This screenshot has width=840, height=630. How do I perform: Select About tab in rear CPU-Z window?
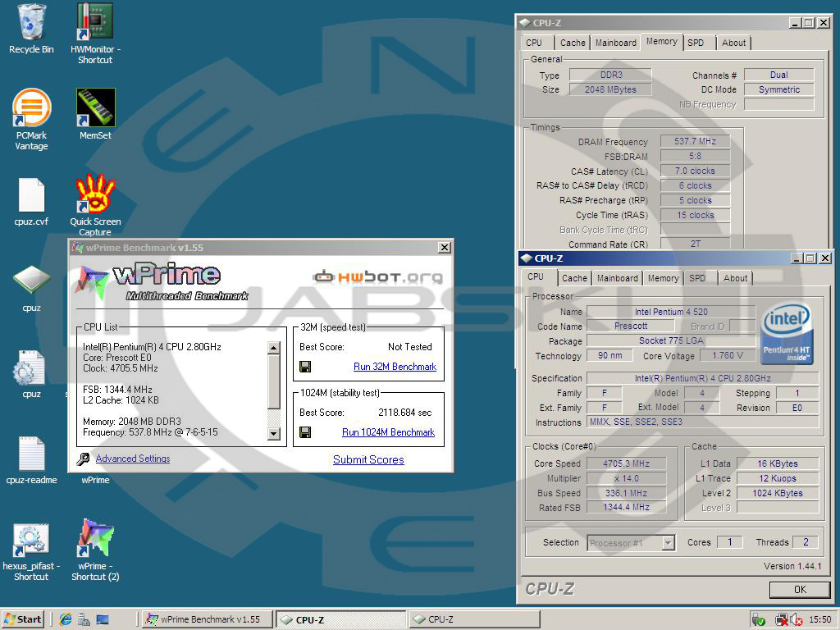point(733,43)
